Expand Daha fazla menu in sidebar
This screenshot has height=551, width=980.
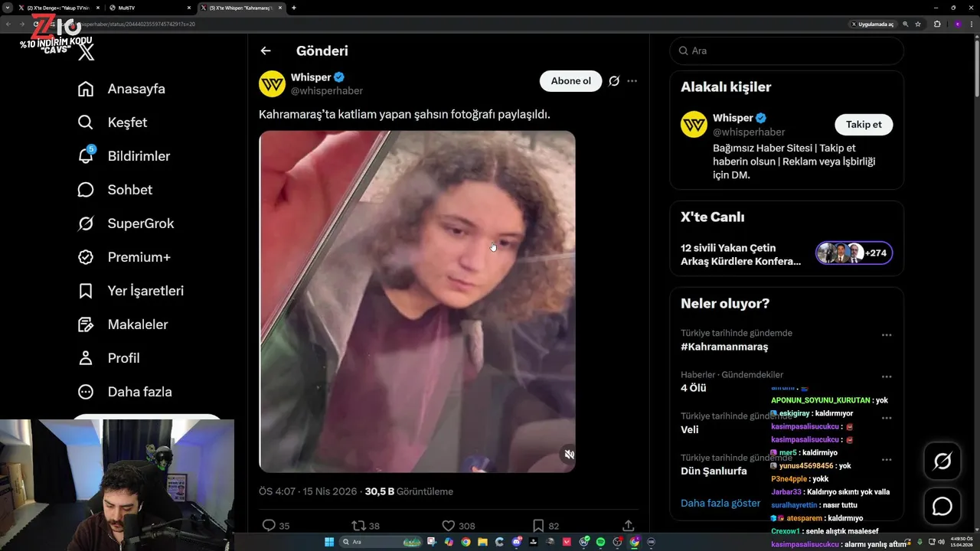click(125, 392)
